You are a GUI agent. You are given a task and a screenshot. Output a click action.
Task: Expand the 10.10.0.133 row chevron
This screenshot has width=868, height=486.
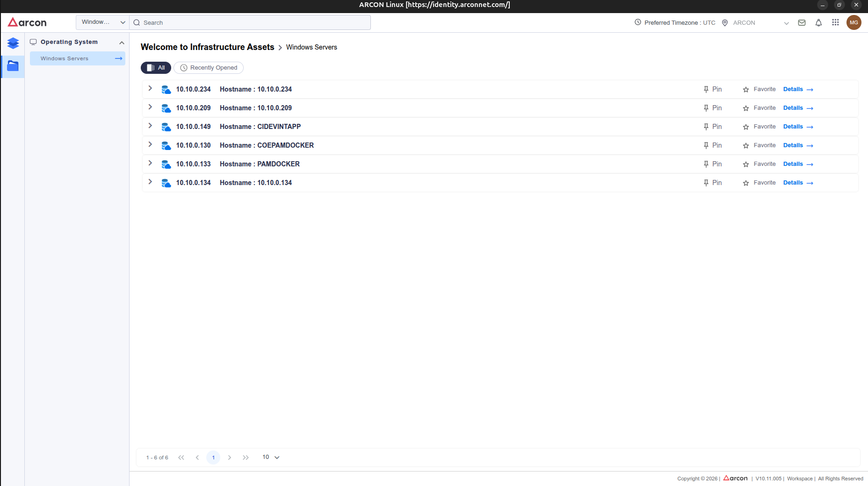click(150, 163)
